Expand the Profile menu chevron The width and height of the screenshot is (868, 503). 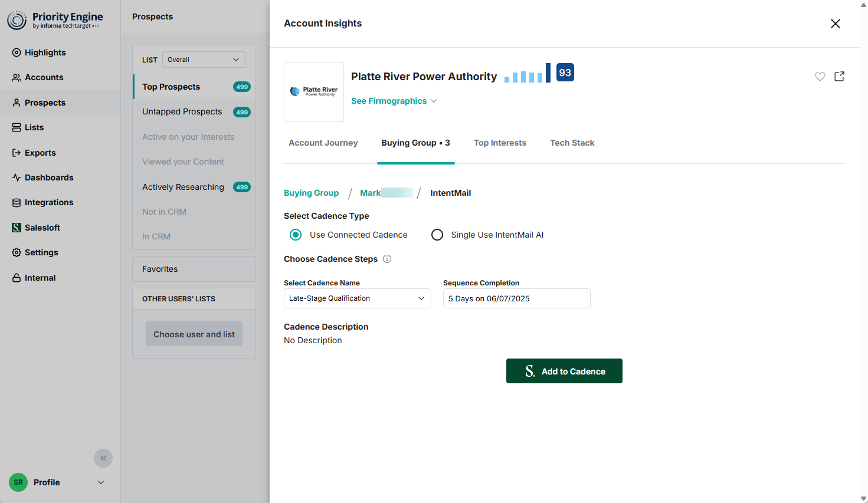click(x=101, y=482)
